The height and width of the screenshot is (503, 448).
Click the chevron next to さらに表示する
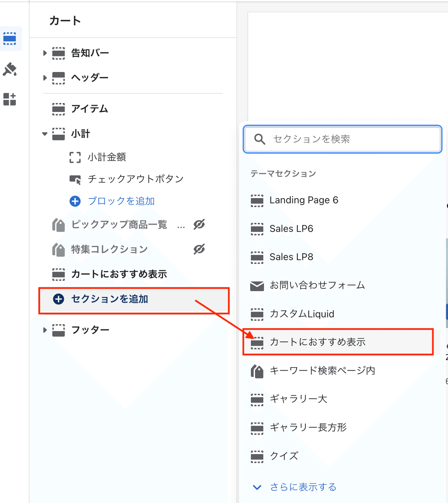coord(257,487)
